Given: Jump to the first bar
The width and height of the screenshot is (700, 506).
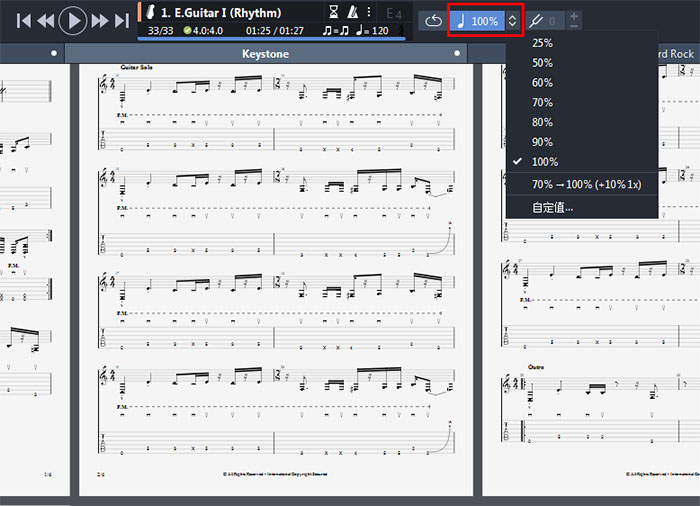Looking at the screenshot, I should (24, 20).
